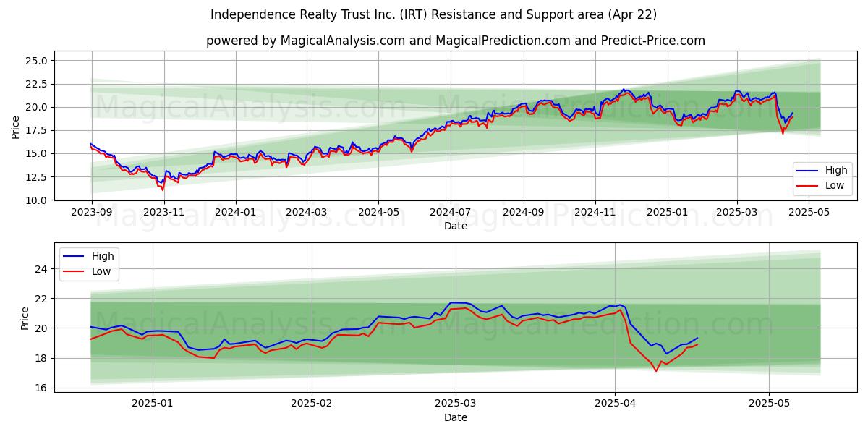868x434 pixels.
Task: Click the '2025-04' x-axis label of the bottom chart
Action: 615,404
